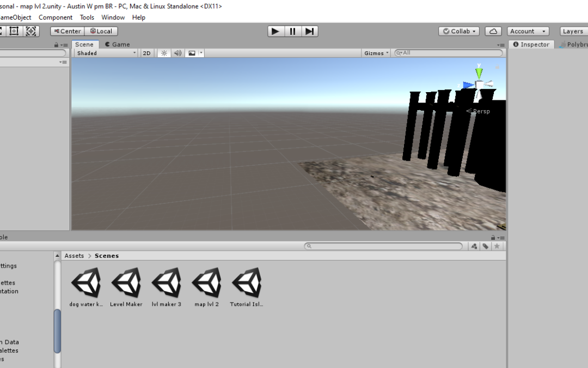Open the Tools menu
The image size is (588, 368).
87,17
